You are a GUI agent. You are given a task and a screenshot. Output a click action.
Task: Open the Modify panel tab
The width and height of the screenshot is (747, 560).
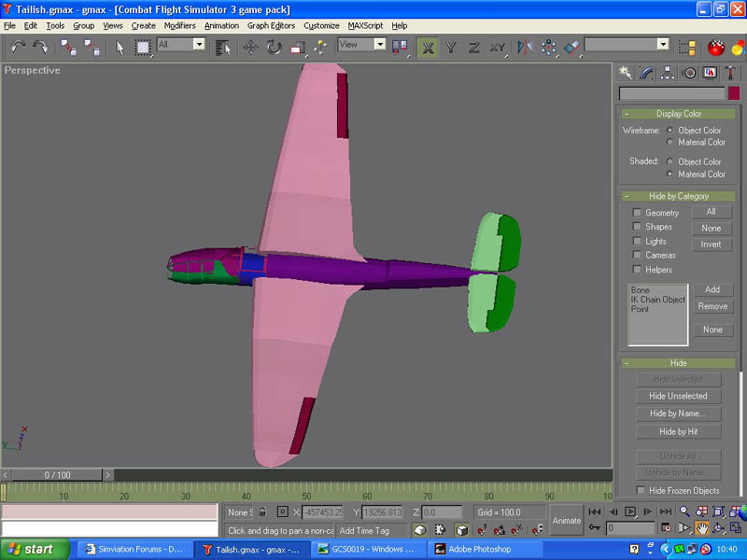[x=647, y=73]
